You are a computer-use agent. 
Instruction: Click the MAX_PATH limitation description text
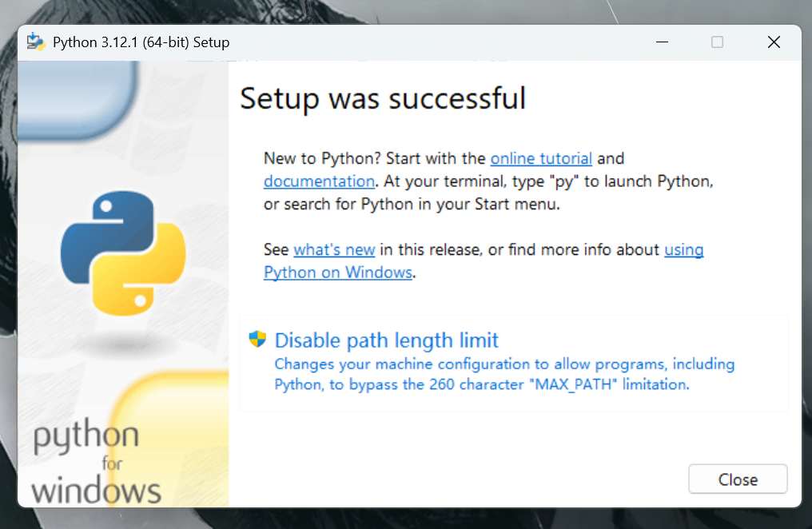[x=504, y=374]
